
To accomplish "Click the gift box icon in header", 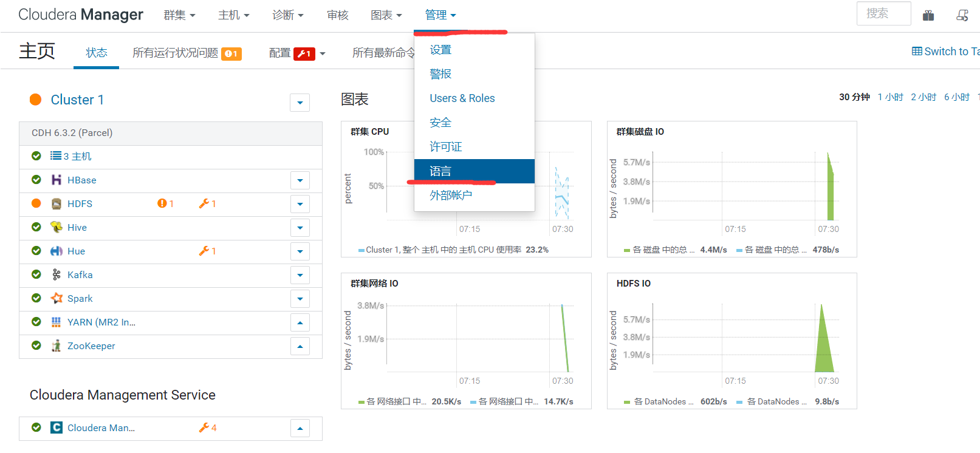I will coord(928,15).
